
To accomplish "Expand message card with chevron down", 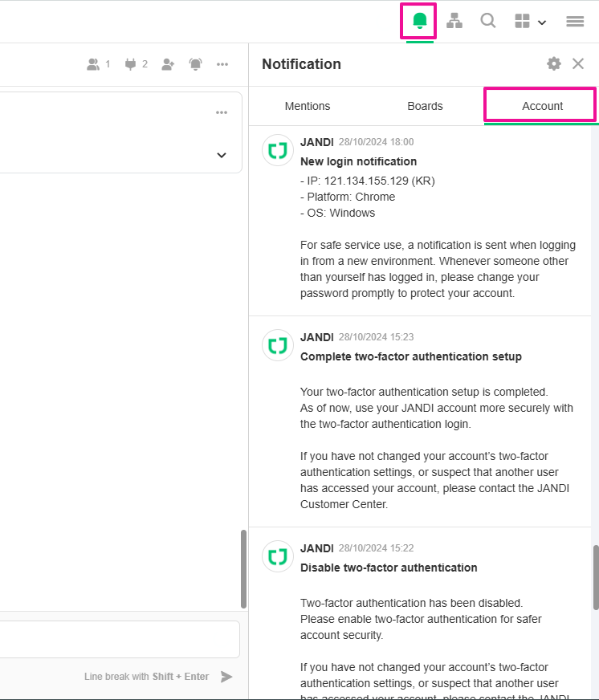I will pos(222,155).
